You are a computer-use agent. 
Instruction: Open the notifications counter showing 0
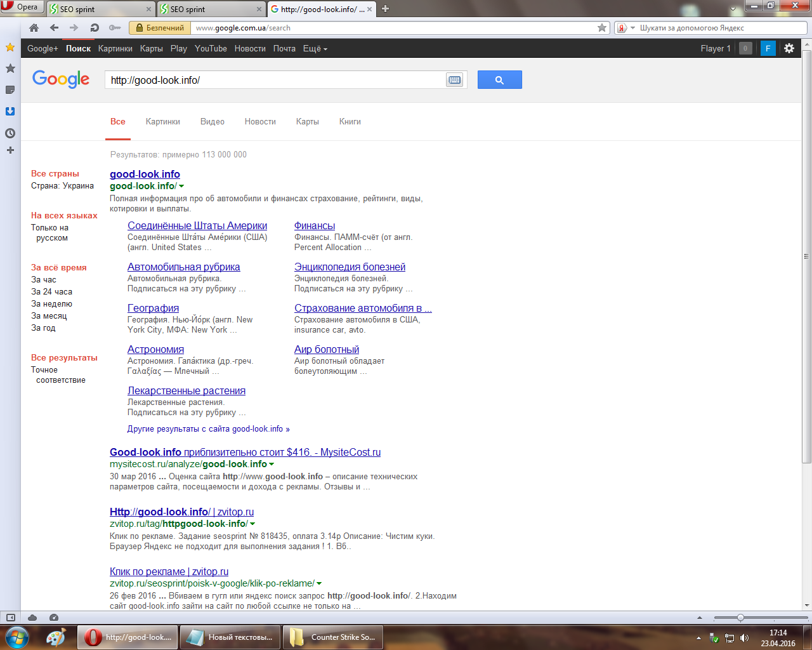point(745,48)
